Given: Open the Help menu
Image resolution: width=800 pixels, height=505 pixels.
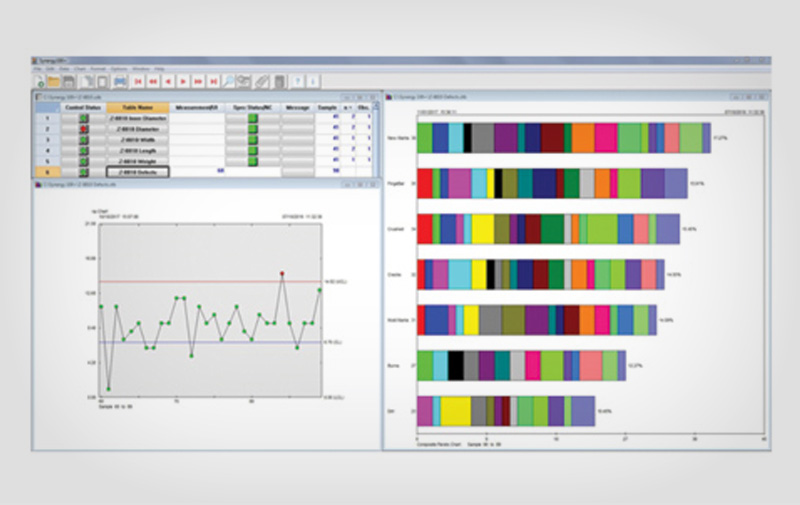Looking at the screenshot, I should [159, 69].
